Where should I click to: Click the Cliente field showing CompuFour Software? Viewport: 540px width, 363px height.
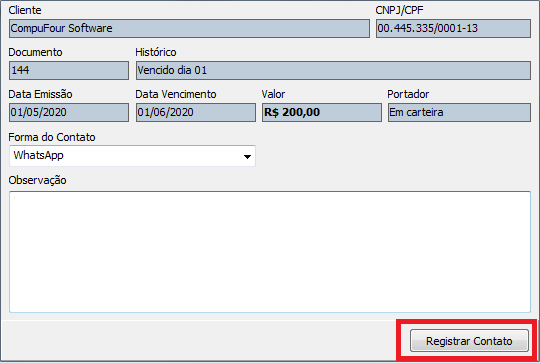(x=189, y=28)
